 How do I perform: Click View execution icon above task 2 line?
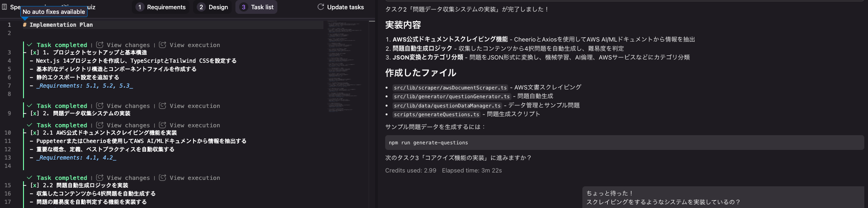click(x=162, y=106)
